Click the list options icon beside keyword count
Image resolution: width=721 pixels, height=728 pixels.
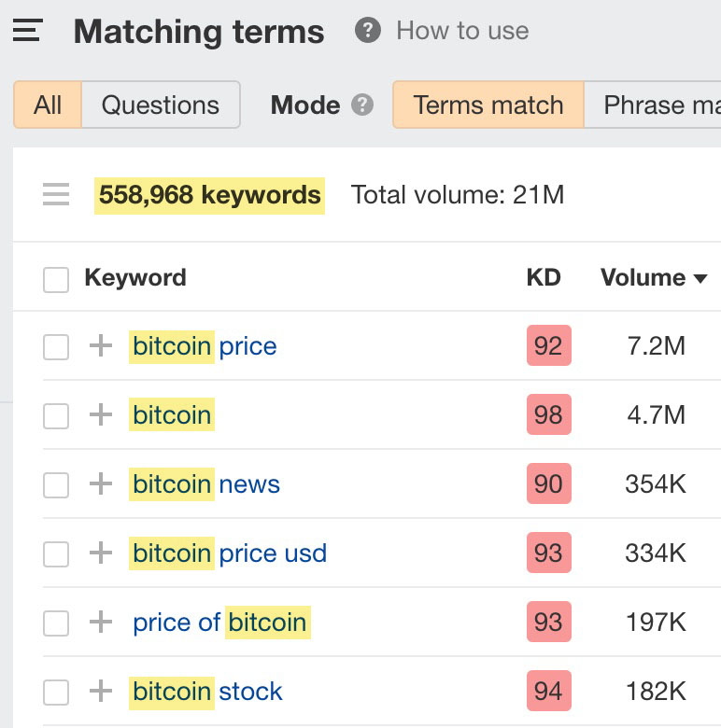56,195
